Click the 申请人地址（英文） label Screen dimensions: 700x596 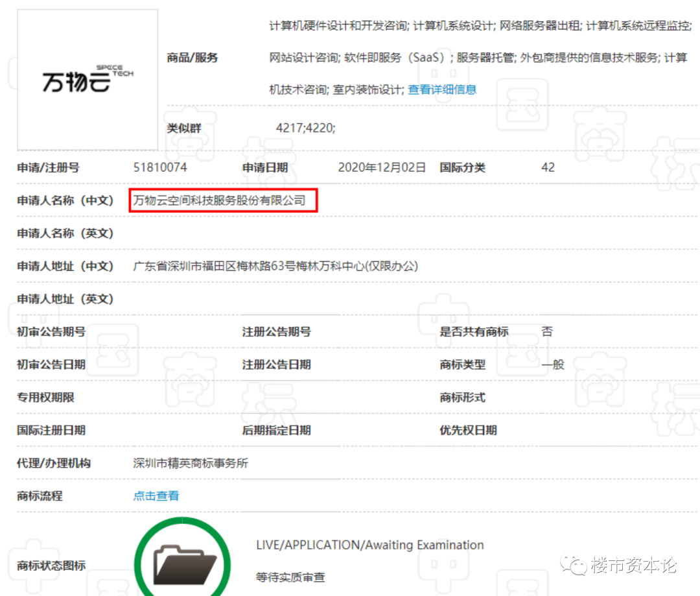tap(65, 299)
